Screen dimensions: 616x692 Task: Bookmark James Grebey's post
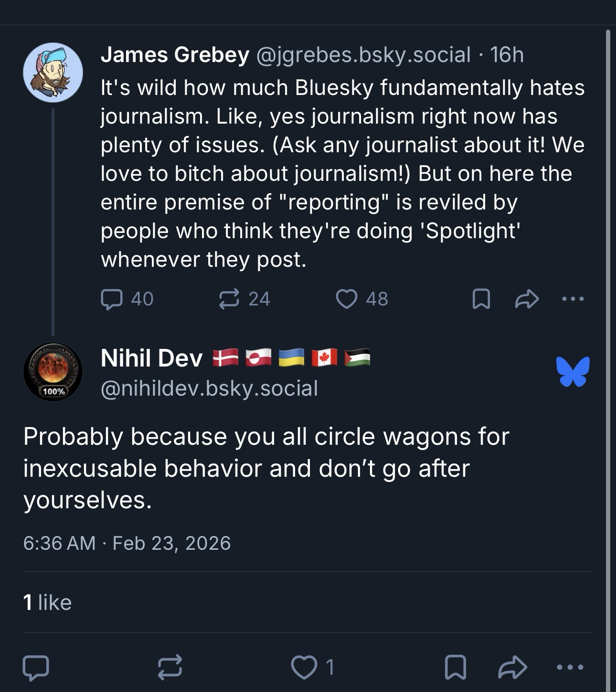tap(481, 299)
